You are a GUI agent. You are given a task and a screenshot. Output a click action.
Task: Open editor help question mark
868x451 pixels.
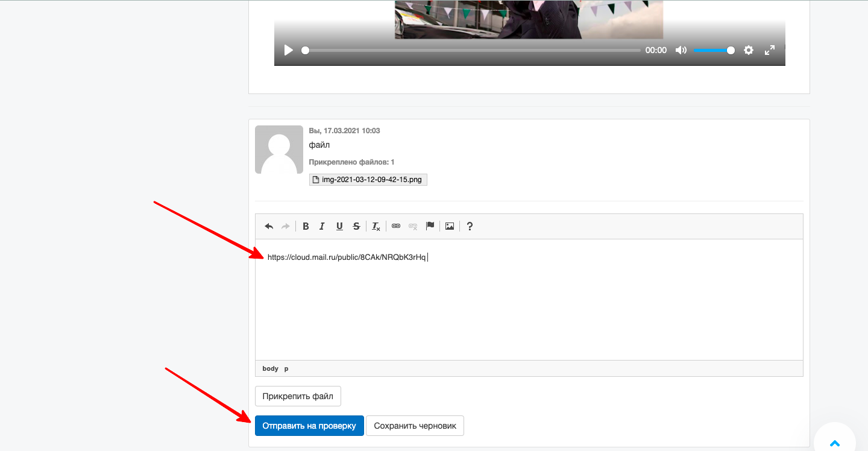(470, 226)
